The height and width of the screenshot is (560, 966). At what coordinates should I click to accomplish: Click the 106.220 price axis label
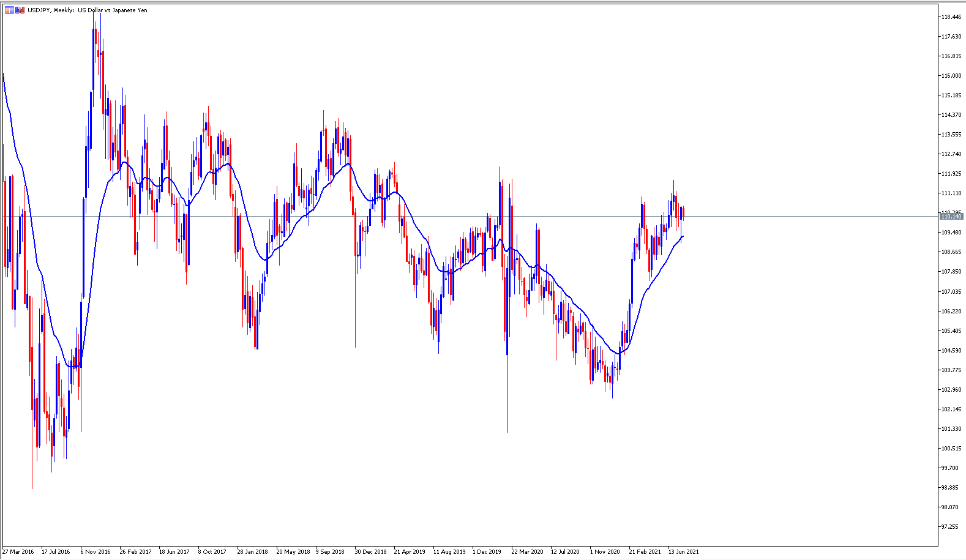951,312
